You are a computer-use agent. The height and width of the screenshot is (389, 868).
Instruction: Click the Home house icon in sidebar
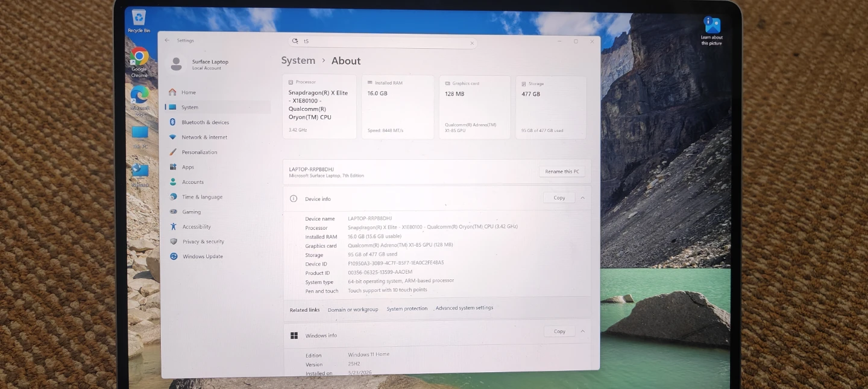tap(172, 92)
